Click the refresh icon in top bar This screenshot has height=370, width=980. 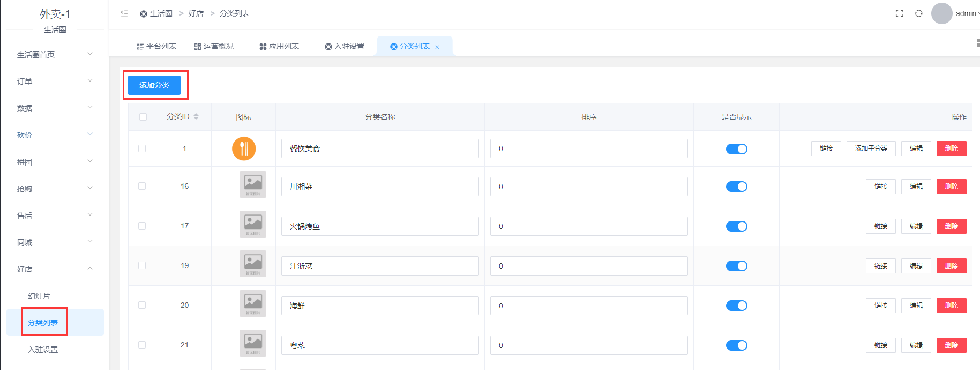pyautogui.click(x=919, y=13)
